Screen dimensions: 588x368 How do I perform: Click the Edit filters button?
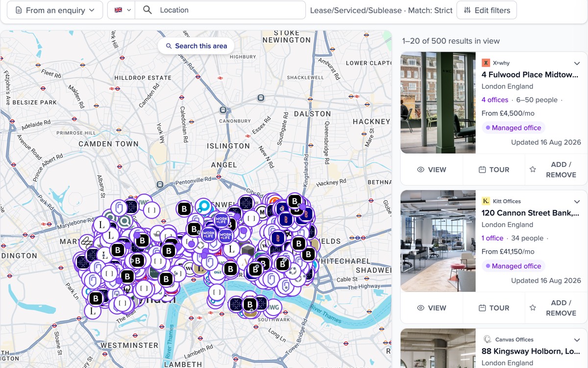487,10
